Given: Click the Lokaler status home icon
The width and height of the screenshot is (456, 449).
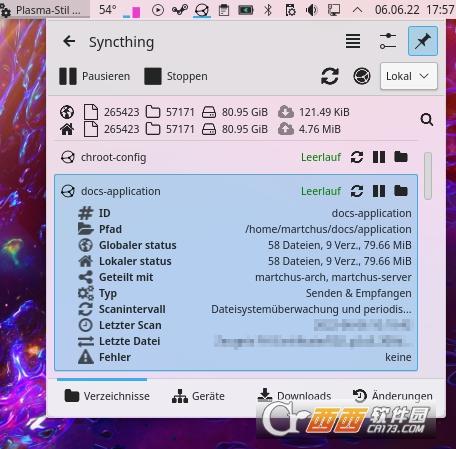Looking at the screenshot, I should click(x=86, y=261).
